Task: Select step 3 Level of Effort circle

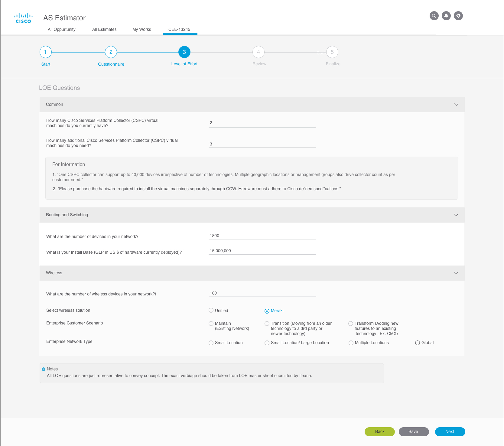Action: pyautogui.click(x=184, y=52)
